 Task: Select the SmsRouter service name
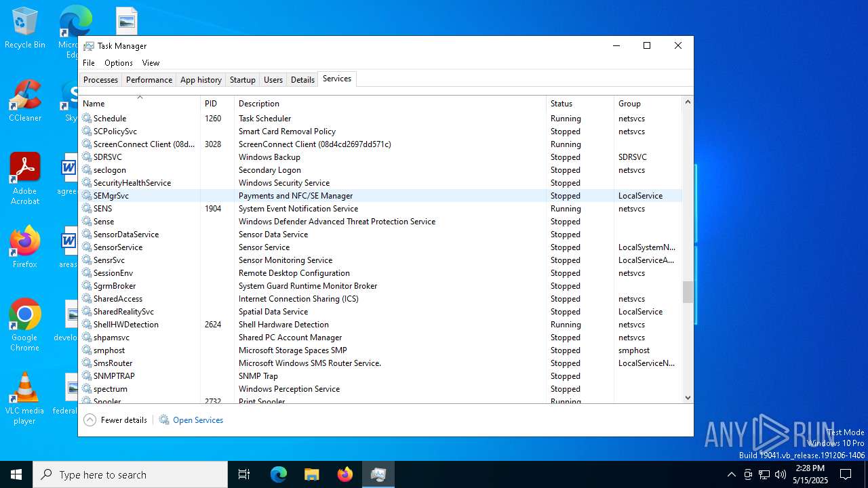point(113,363)
